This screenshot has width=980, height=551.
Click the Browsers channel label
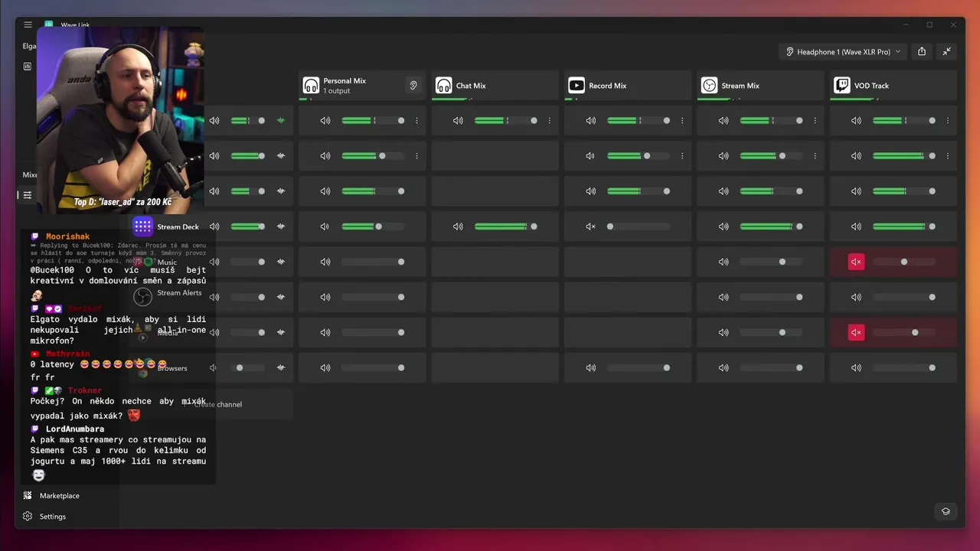point(172,368)
